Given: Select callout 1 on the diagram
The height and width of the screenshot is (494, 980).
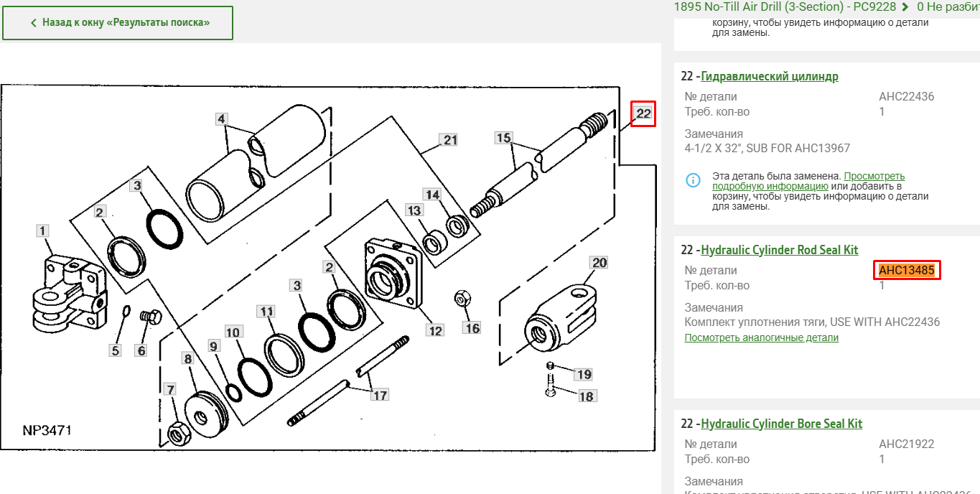Looking at the screenshot, I should tap(42, 230).
